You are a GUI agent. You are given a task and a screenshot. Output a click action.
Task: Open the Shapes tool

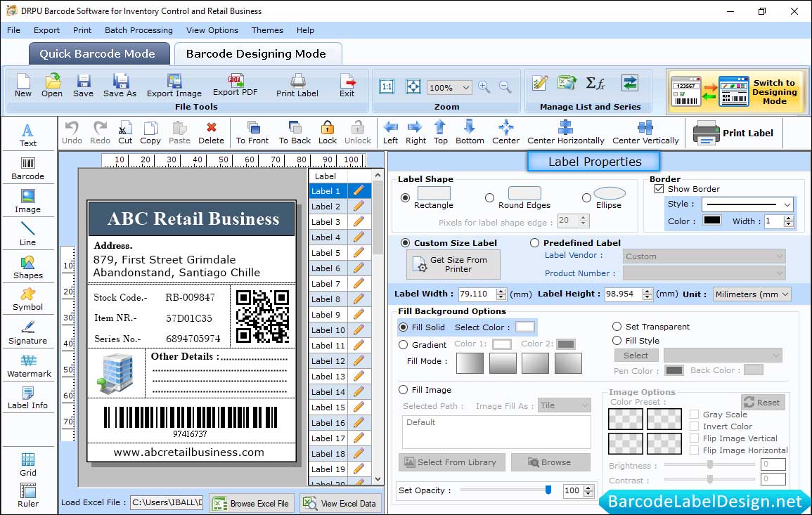28,268
